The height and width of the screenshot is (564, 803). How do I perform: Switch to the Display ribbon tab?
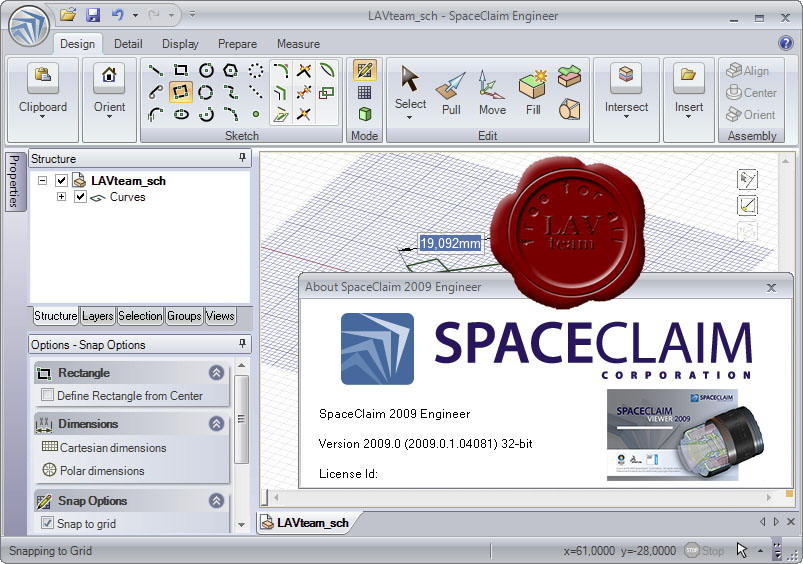180,44
